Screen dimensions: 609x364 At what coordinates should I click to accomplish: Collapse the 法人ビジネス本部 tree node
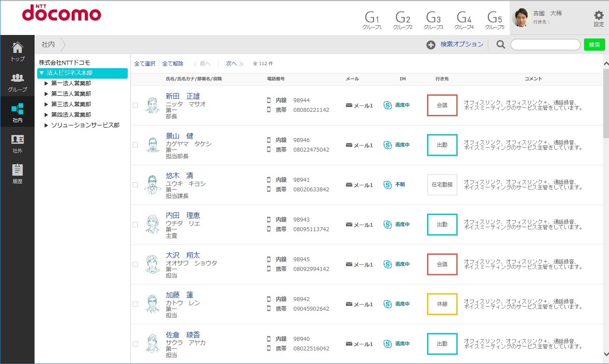coord(42,73)
